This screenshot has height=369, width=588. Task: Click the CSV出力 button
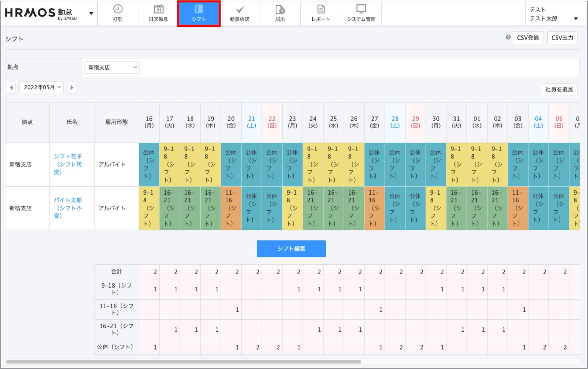(x=562, y=38)
